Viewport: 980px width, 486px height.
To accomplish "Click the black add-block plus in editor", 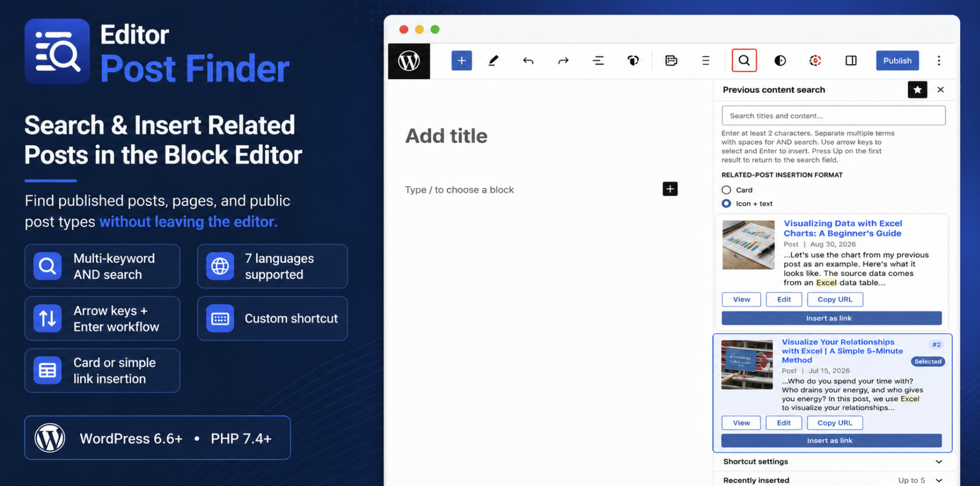I will [x=670, y=189].
